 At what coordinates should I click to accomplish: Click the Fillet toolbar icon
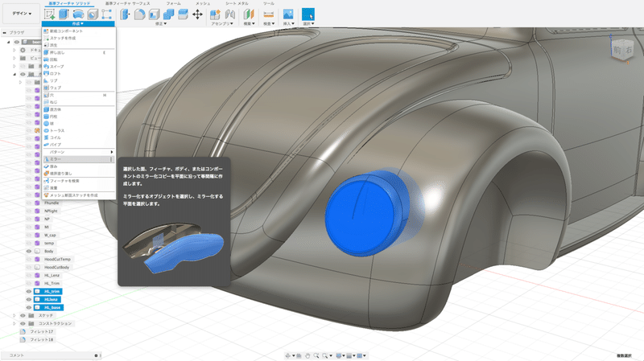139,14
